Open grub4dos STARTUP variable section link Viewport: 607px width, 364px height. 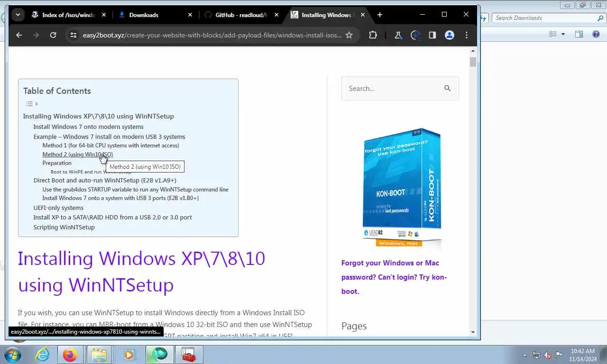pos(135,190)
